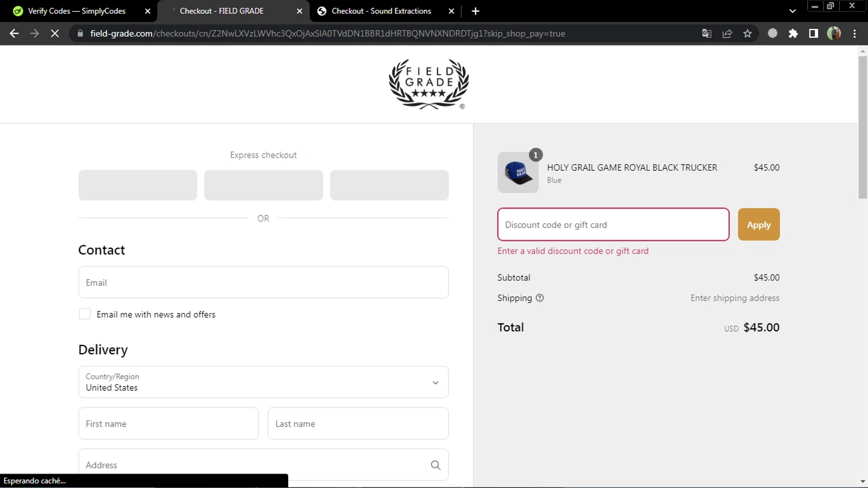Click the Blue variant label
The height and width of the screenshot is (488, 868).
pyautogui.click(x=554, y=180)
